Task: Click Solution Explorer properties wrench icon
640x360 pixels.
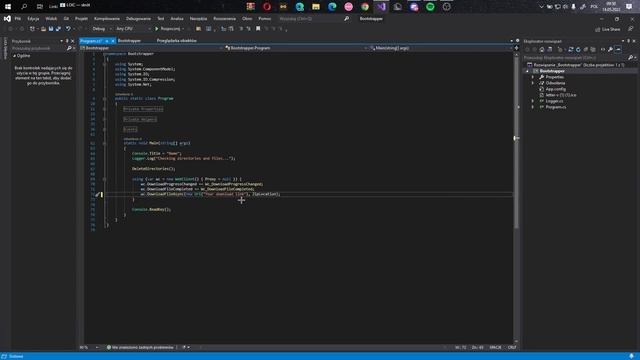Action: [x=610, y=49]
